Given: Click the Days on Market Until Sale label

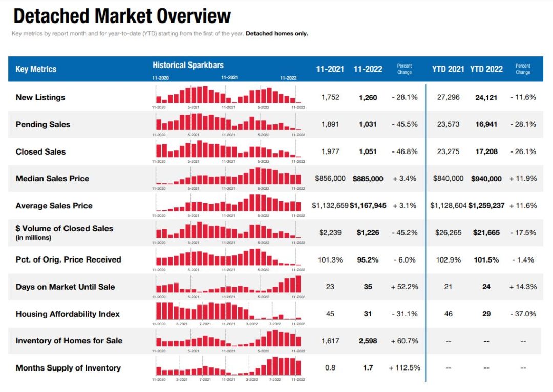Looking at the screenshot, I should coord(65,287).
